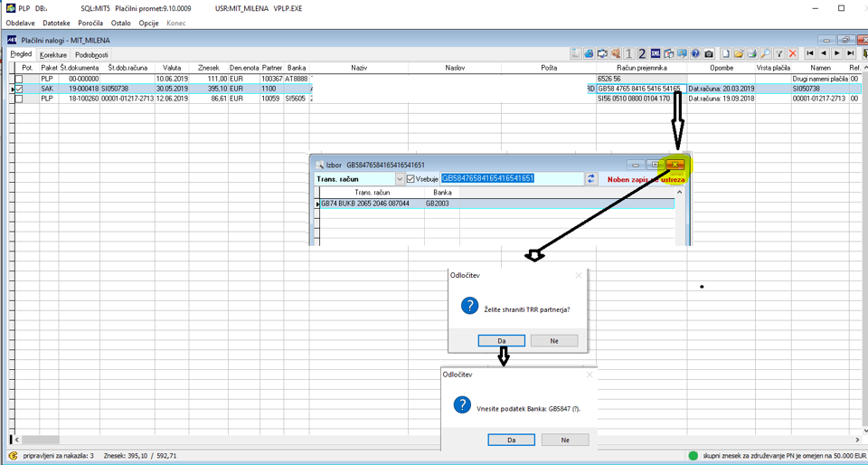The image size is (868, 465).
Task: Click Da in 'Vnesite podatek Banka' dialog
Action: coord(512,440)
